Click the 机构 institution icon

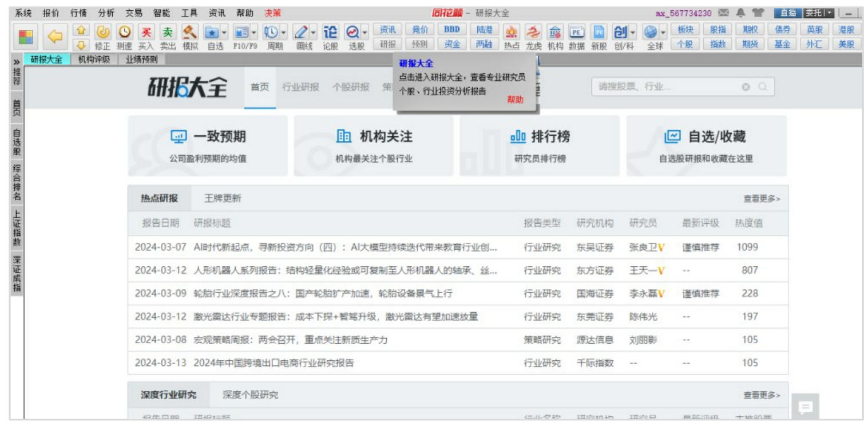[555, 32]
